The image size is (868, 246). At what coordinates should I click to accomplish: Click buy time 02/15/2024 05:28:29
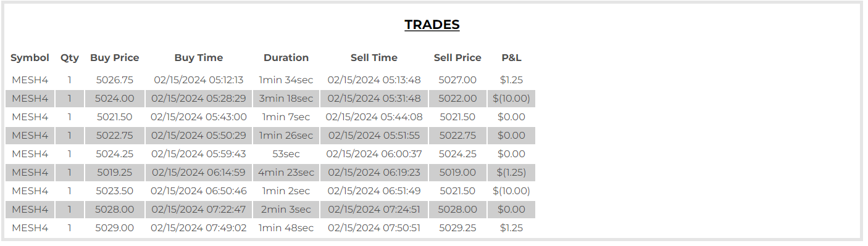pos(199,99)
